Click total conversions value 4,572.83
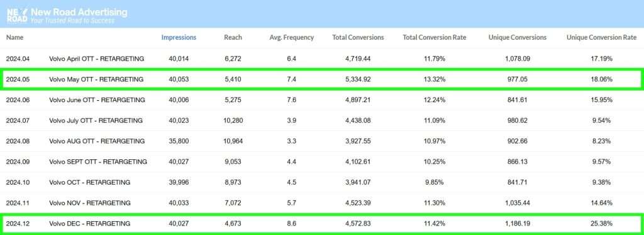The image size is (644, 235). [x=358, y=224]
